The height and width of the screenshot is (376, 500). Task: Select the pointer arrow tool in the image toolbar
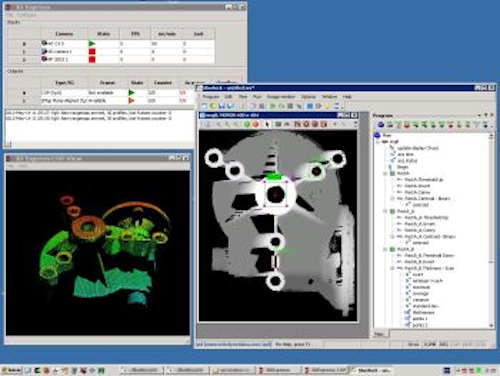click(267, 124)
